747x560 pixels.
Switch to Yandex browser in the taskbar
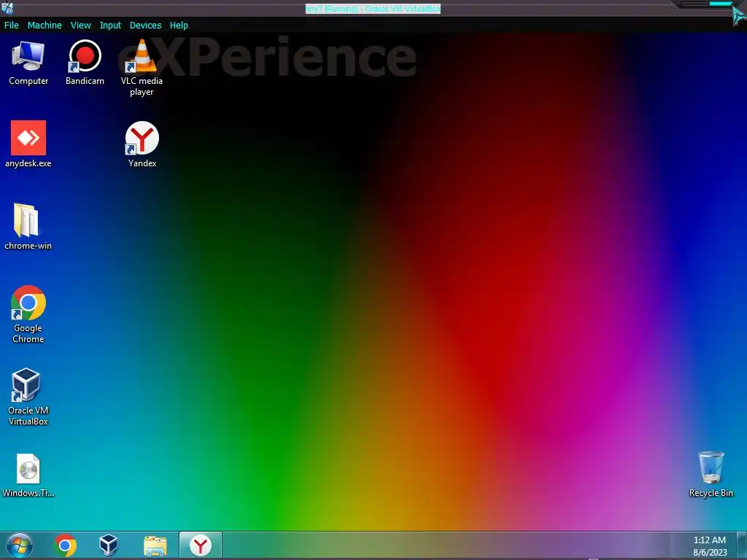(x=200, y=545)
